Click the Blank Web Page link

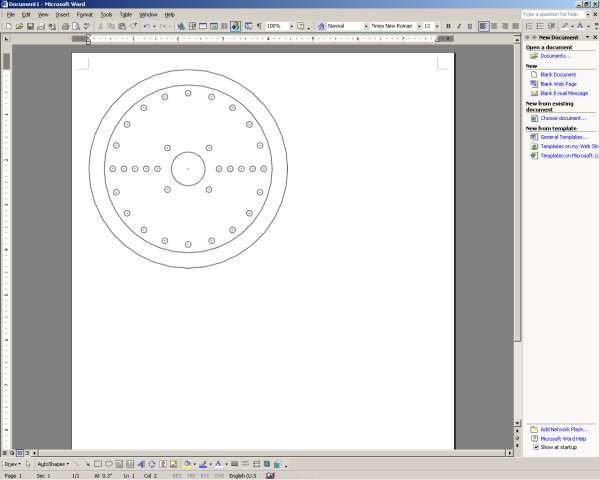tap(558, 84)
